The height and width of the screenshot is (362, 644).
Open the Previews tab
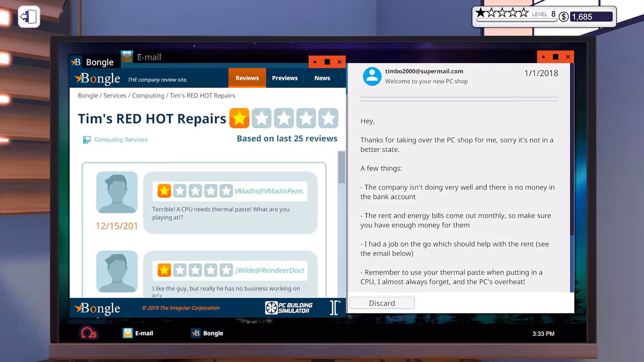tap(285, 78)
